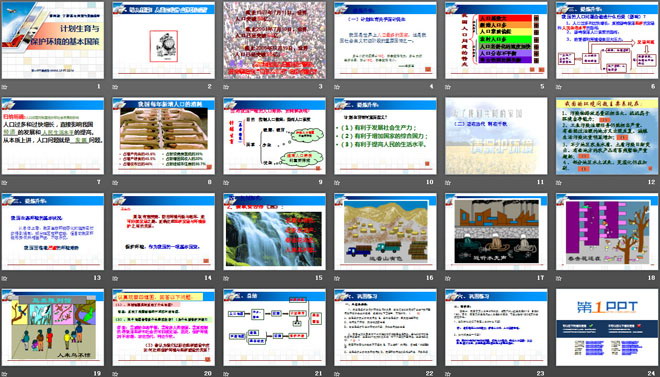Click the animation star icon under slide 13
This screenshot has width=660, height=377.
click(x=4, y=278)
